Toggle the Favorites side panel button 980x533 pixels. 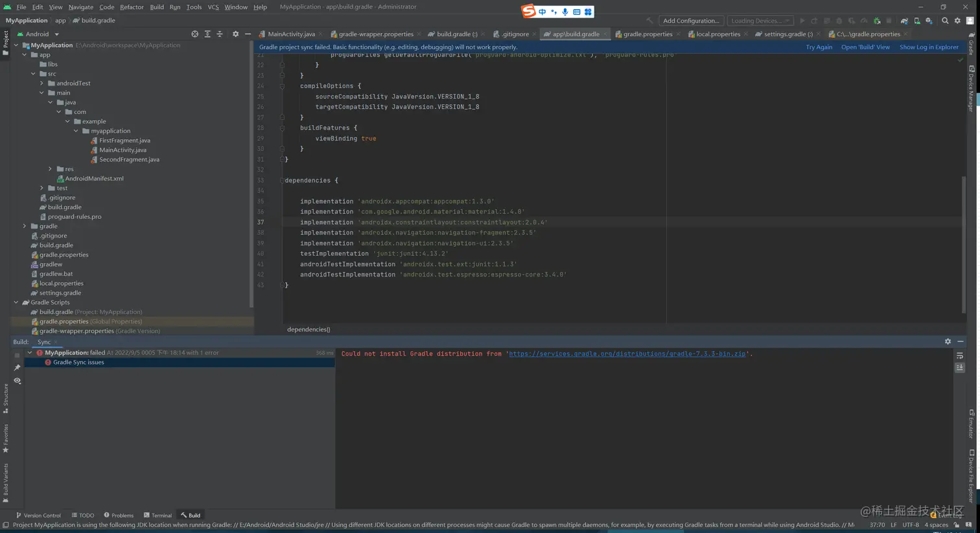tap(5, 438)
